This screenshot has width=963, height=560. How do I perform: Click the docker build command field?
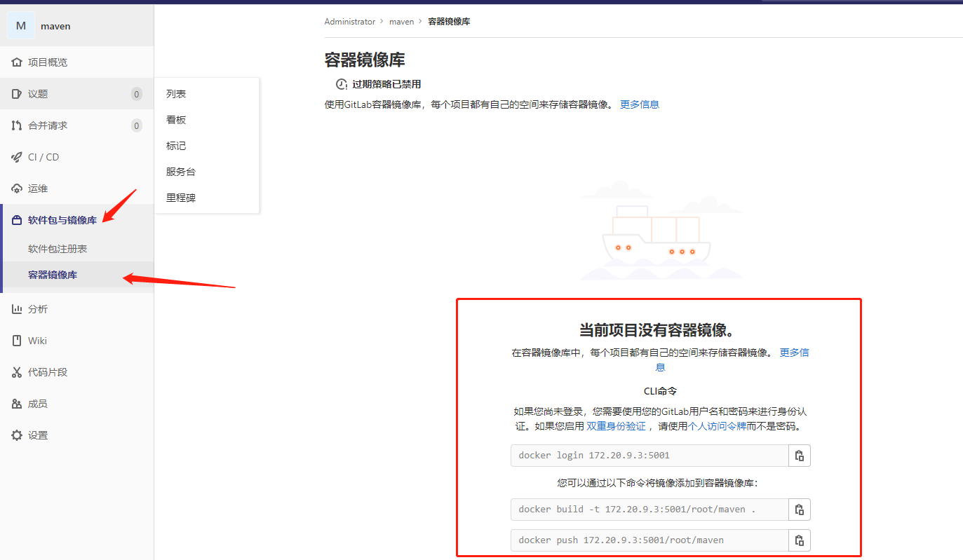(649, 510)
